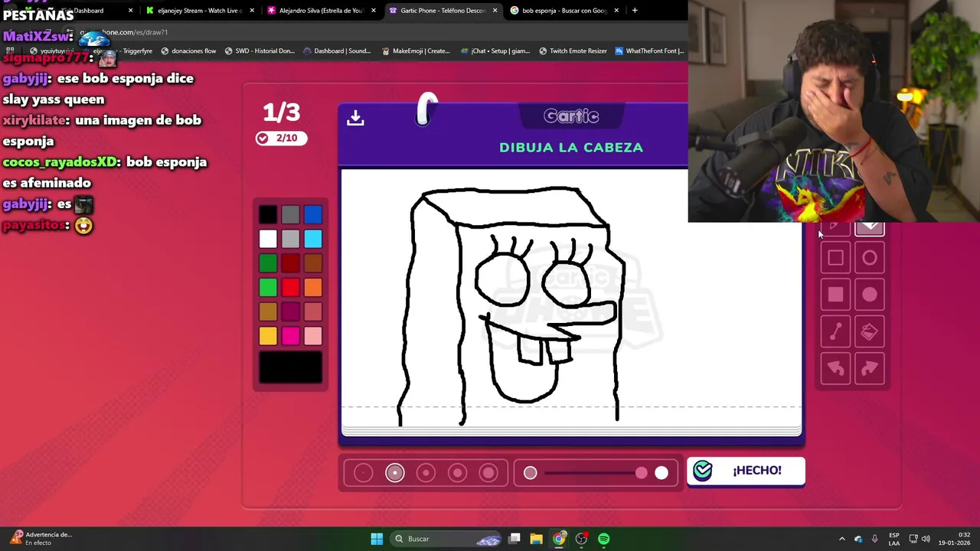The width and height of the screenshot is (980, 551).
Task: Pick the cyan color swatch
Action: [313, 240]
